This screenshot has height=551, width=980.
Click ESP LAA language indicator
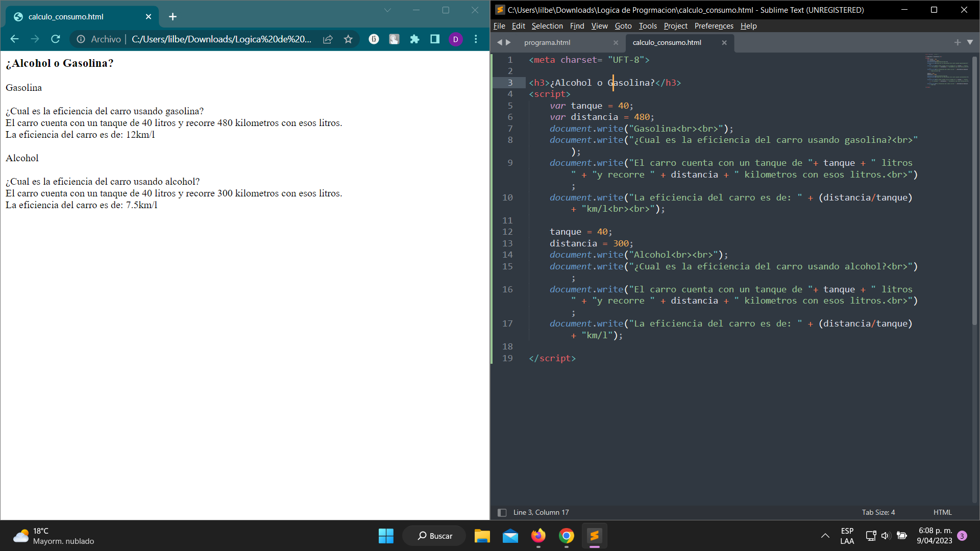tap(847, 536)
